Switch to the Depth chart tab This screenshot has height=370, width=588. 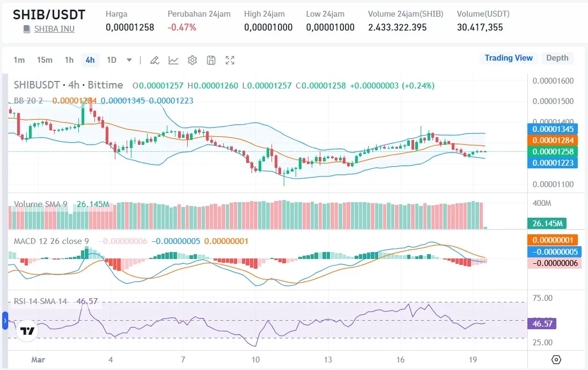[x=557, y=58]
